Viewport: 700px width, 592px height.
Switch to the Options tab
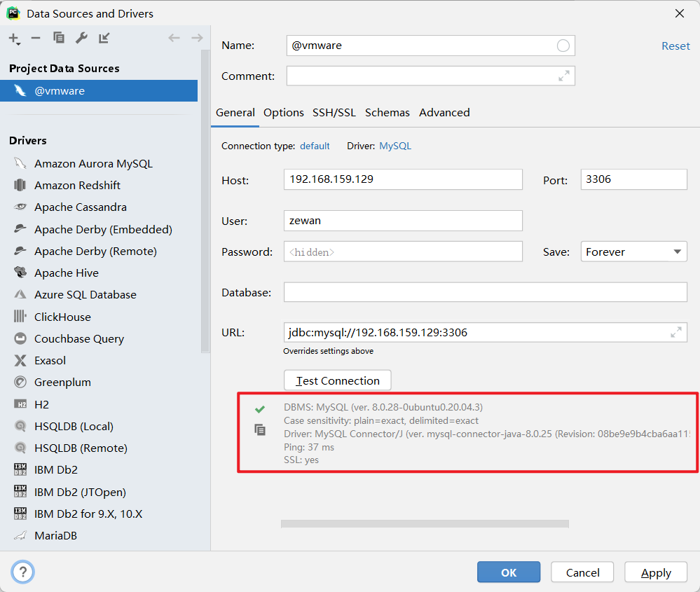pos(284,113)
